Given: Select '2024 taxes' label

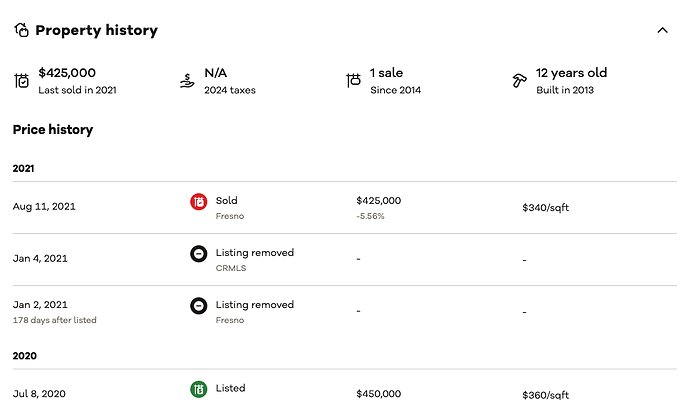Looking at the screenshot, I should pos(230,90).
